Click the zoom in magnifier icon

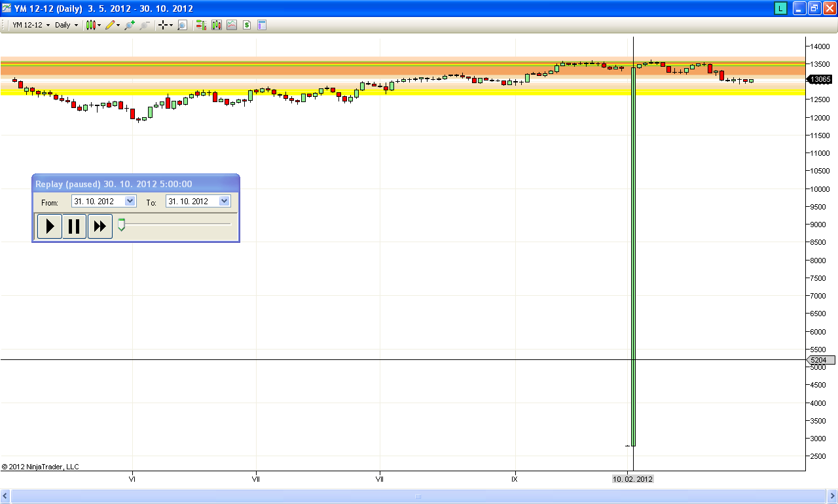[x=130, y=25]
